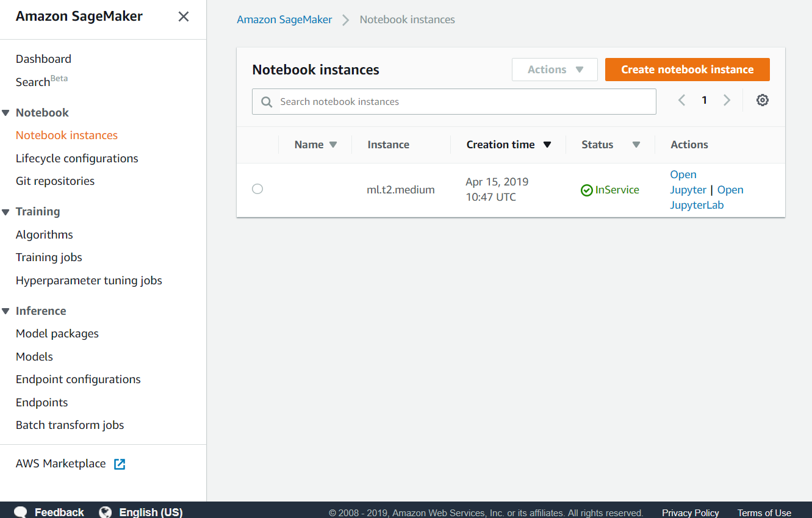The height and width of the screenshot is (518, 812).
Task: Open Endpoint configurations page
Action: click(x=78, y=380)
